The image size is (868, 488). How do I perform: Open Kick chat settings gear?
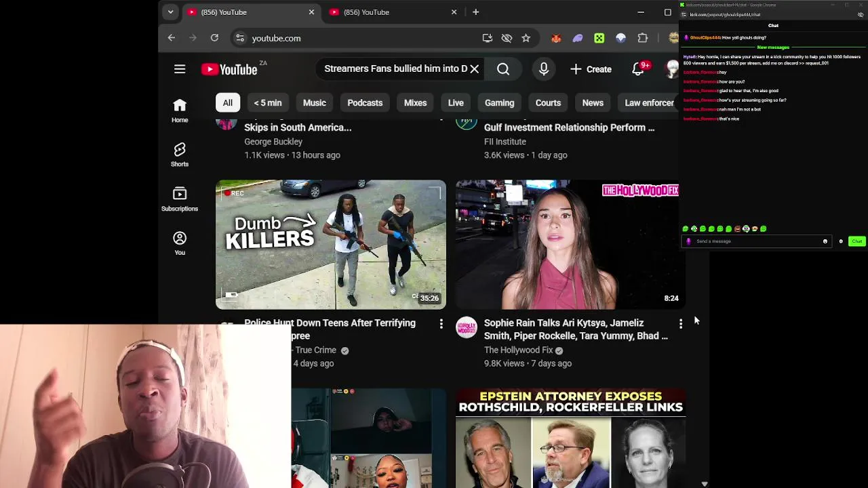(x=841, y=241)
